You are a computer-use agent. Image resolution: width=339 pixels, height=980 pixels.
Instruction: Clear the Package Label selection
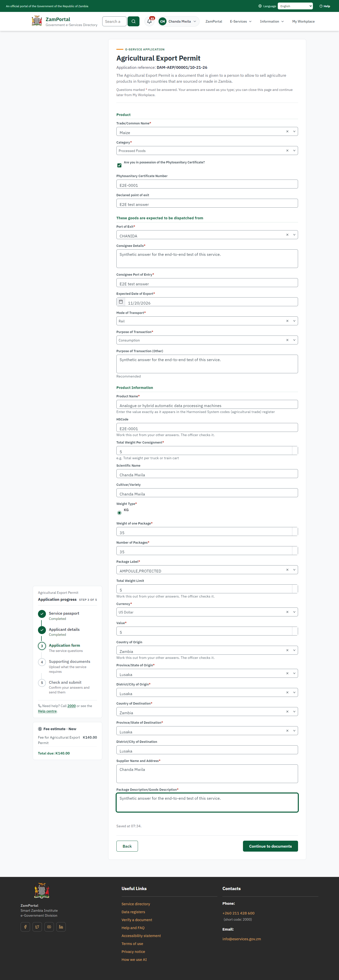pos(287,569)
